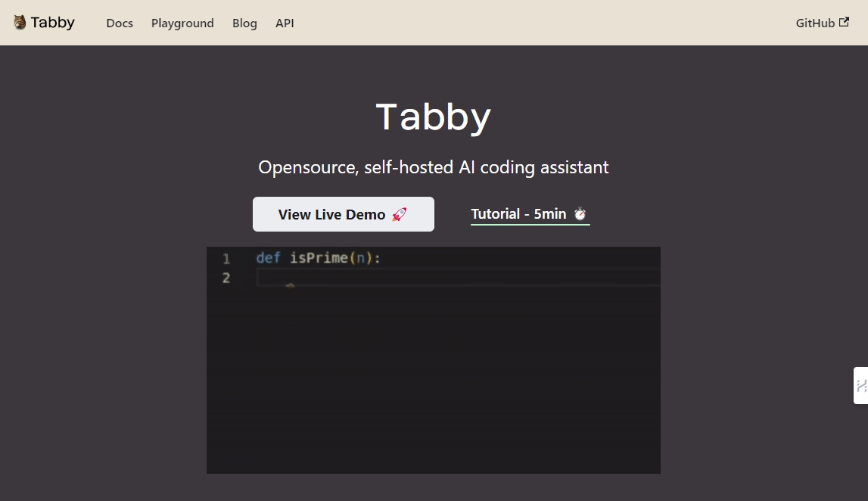Open the Playground page

(182, 23)
